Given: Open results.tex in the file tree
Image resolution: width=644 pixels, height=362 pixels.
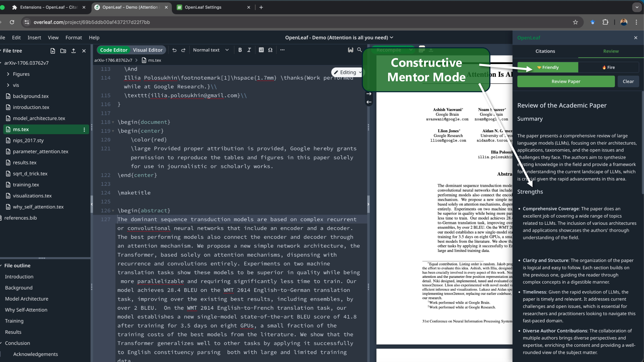Looking at the screenshot, I should pos(25,163).
